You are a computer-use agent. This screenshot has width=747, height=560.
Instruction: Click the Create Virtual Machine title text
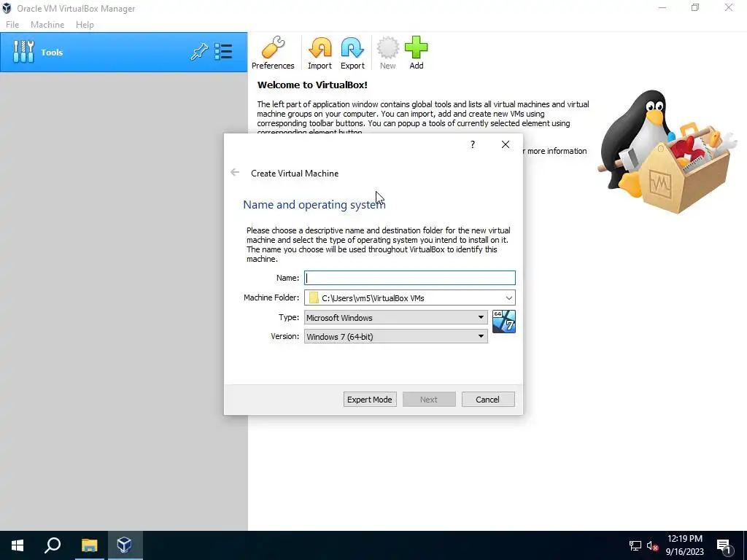tap(295, 174)
